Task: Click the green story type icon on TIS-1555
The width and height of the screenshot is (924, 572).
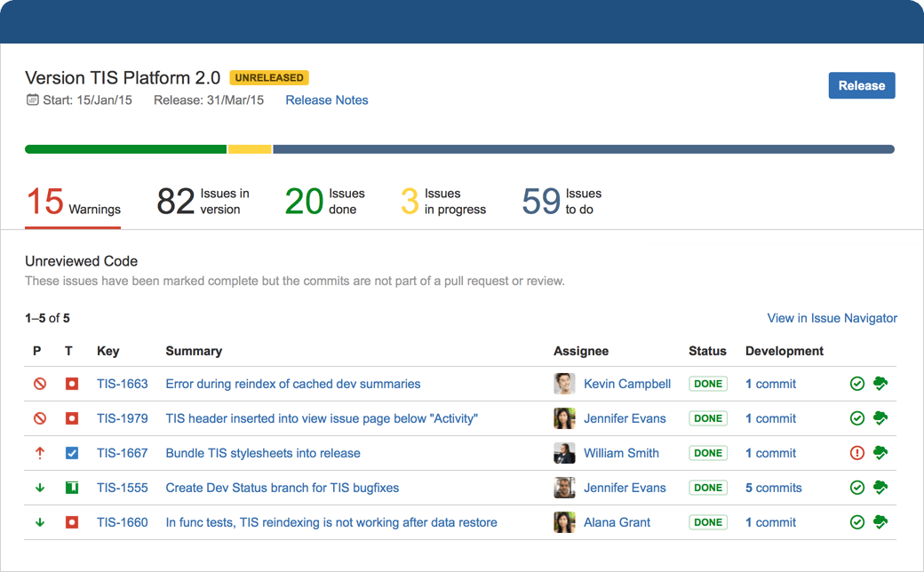Action: (x=70, y=487)
